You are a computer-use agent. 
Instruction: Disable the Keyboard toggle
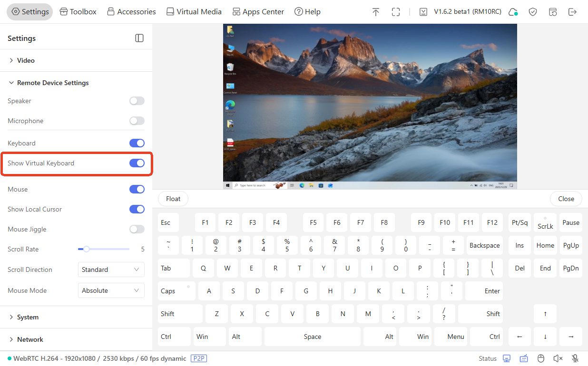click(137, 143)
